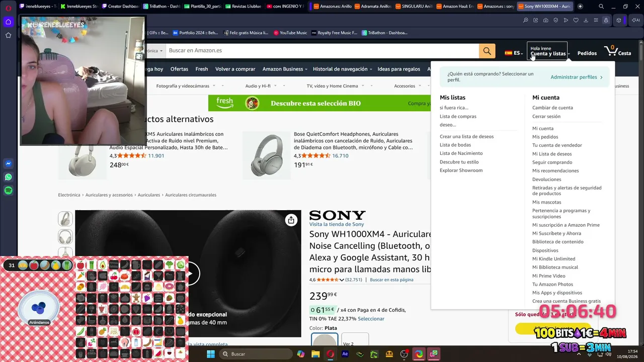The width and height of the screenshot is (644, 362).
Task: Open the 32.751 reviews count link
Action: [354, 280]
